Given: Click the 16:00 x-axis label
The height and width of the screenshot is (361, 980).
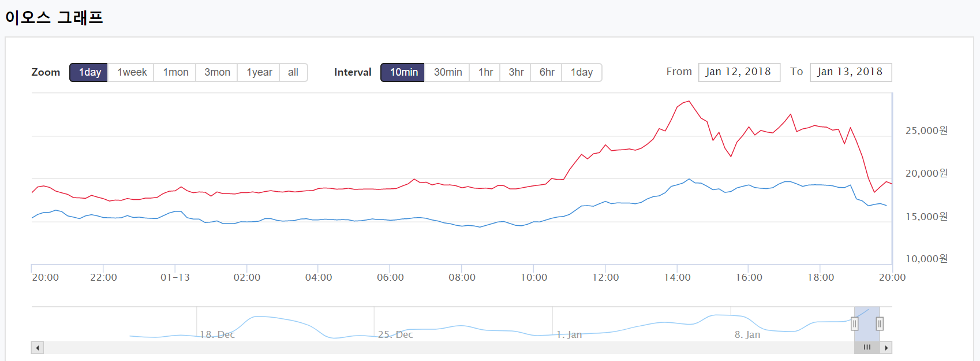Looking at the screenshot, I should click(749, 277).
